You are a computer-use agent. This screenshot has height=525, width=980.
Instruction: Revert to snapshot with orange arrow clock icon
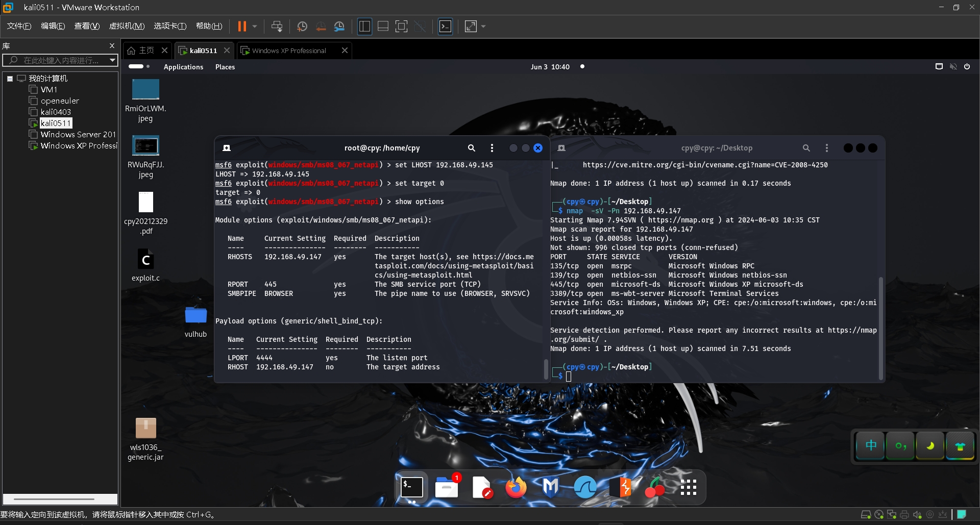point(321,26)
